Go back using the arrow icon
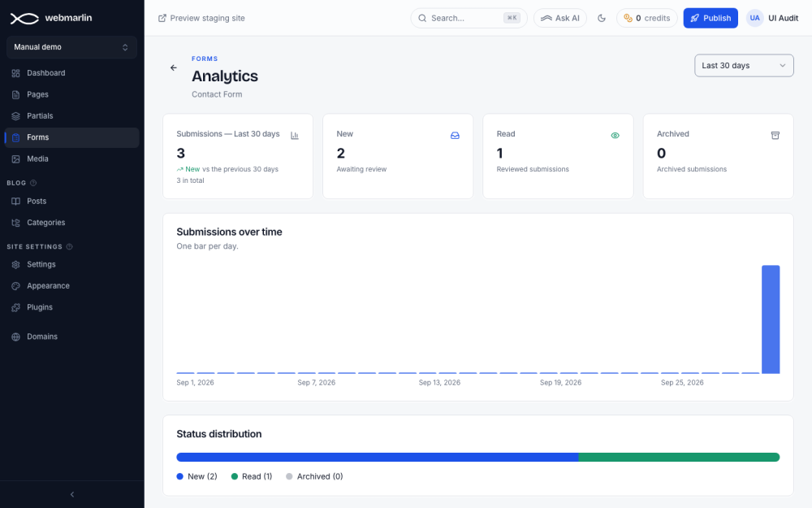 (174, 68)
